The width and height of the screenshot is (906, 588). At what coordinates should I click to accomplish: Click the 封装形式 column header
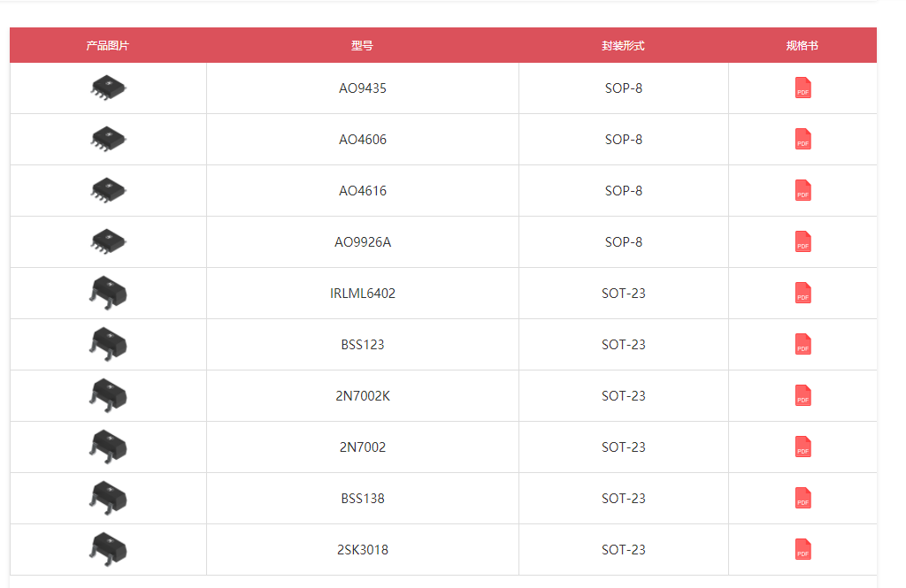[x=623, y=46]
